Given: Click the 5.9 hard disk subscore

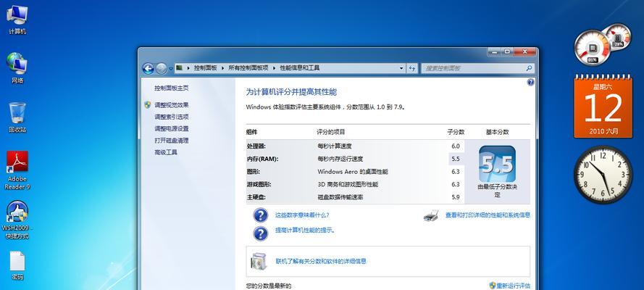Looking at the screenshot, I should point(456,197).
